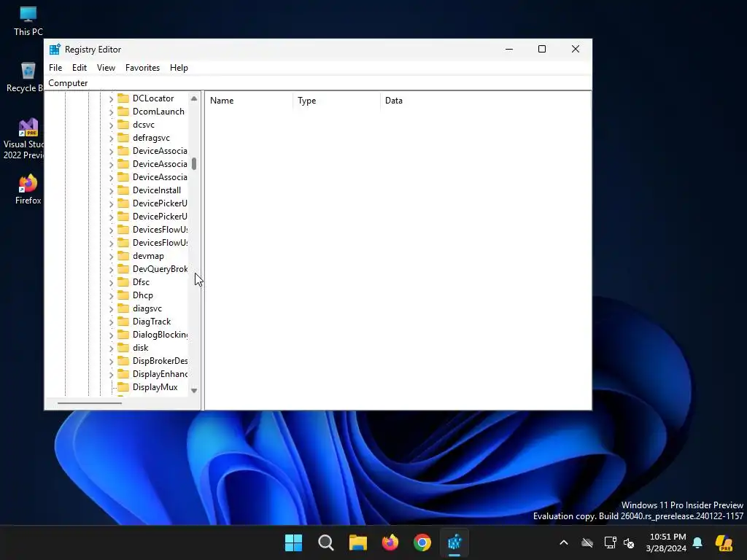
Task: Click the disk key folder icon
Action: (123, 348)
